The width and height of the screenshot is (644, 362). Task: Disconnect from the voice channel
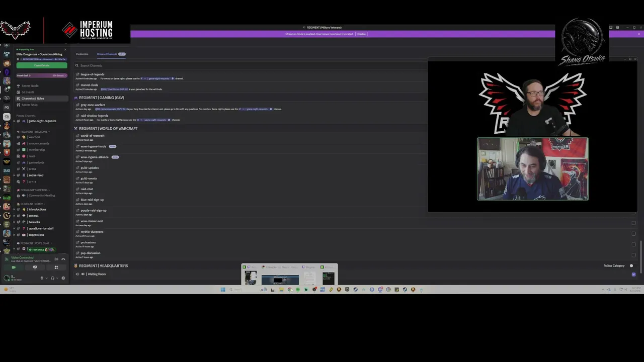tap(63, 259)
